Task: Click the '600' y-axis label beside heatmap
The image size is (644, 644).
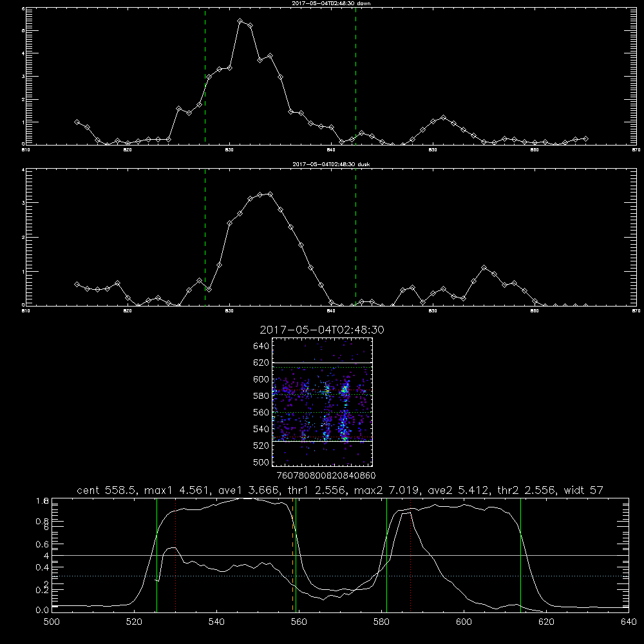Action: 261,379
